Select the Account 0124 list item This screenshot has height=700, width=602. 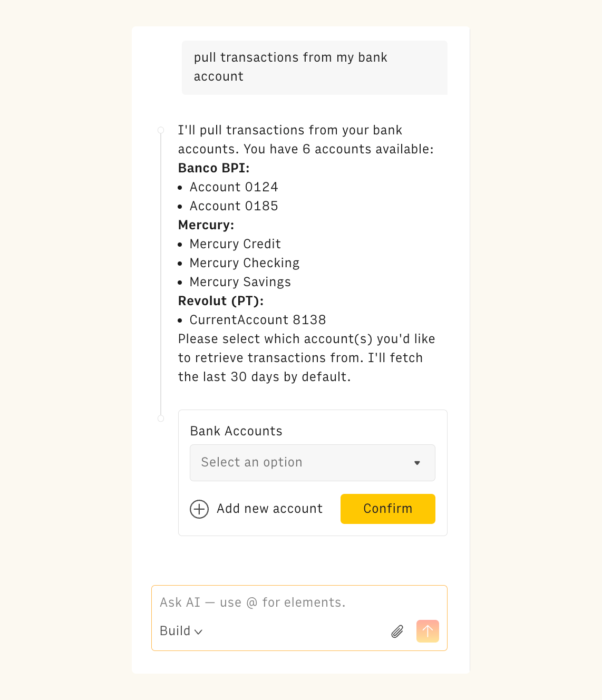234,187
